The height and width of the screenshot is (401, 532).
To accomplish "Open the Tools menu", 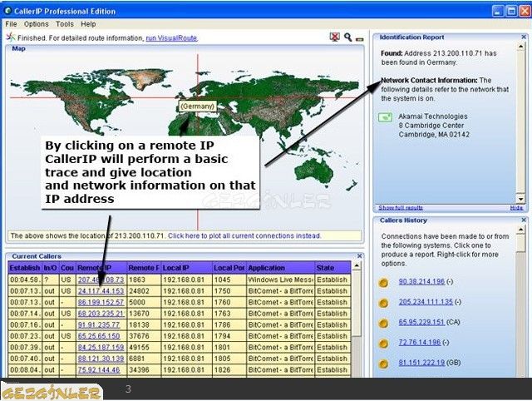I will [65, 24].
